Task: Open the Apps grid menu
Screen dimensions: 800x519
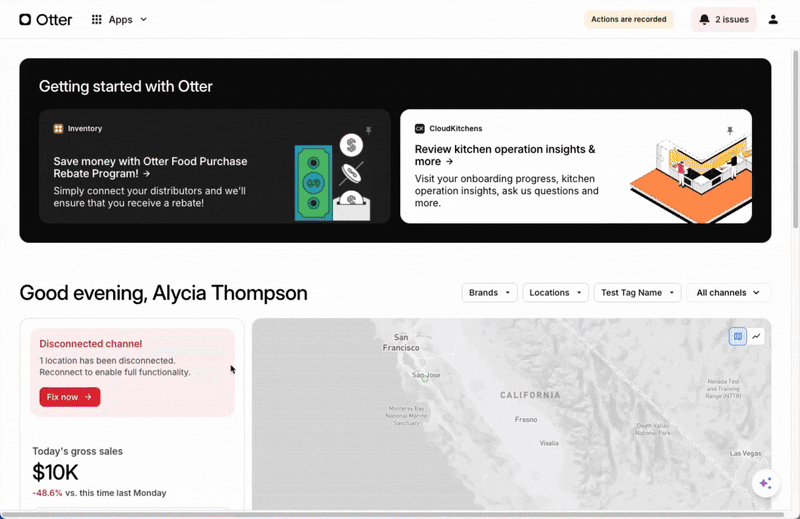Action: 119,19
